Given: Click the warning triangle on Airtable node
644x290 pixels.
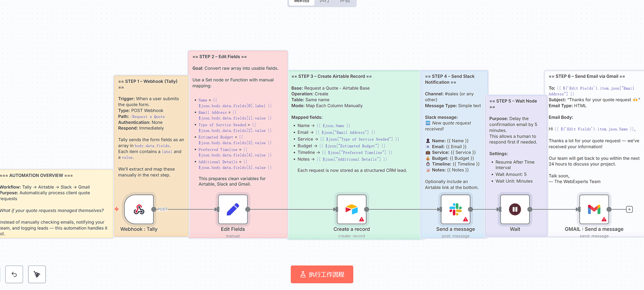Looking at the screenshot, I should 361,219.
